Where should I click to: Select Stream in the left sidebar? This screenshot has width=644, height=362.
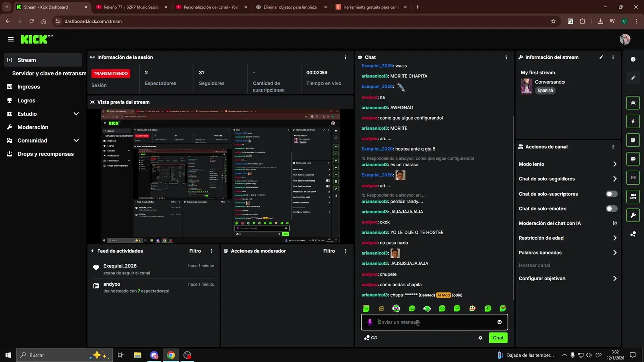(43, 60)
